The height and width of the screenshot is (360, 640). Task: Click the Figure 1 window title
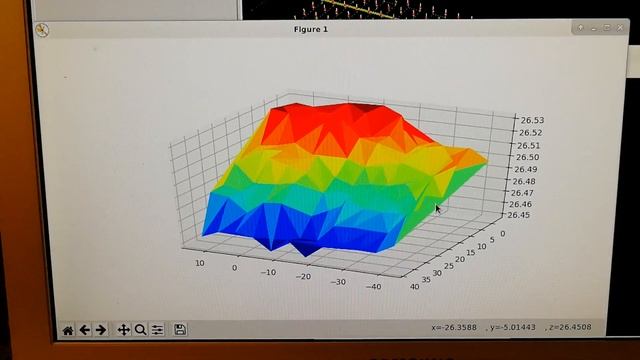tap(311, 29)
